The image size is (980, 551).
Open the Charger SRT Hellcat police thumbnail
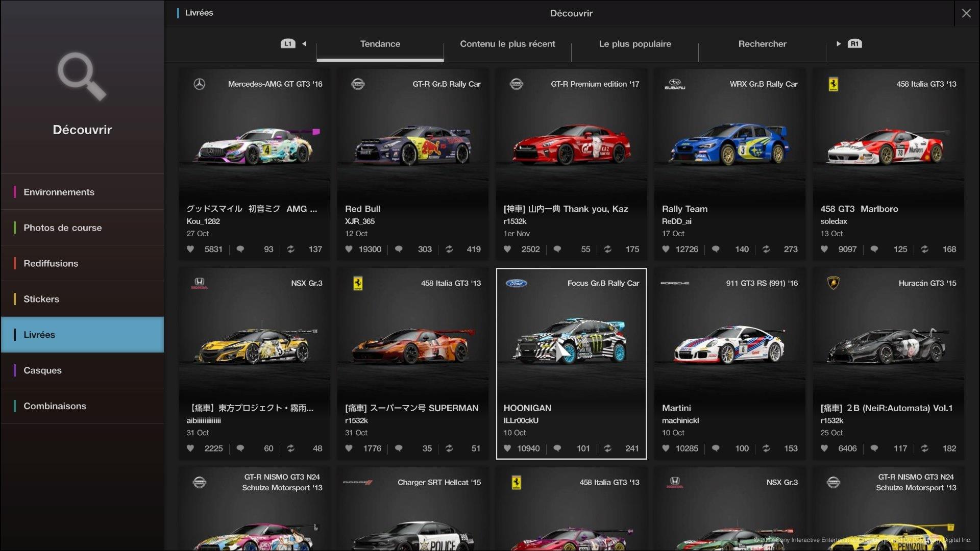(x=413, y=536)
